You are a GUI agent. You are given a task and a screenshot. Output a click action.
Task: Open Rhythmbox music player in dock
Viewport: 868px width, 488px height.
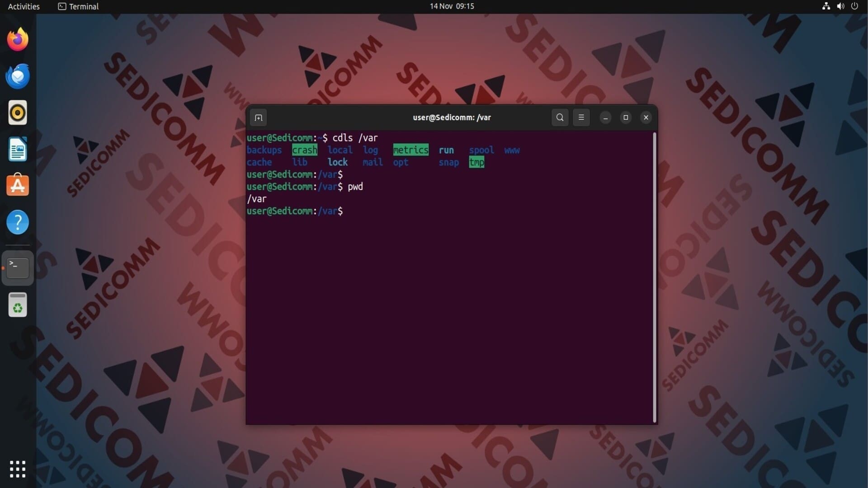[18, 113]
